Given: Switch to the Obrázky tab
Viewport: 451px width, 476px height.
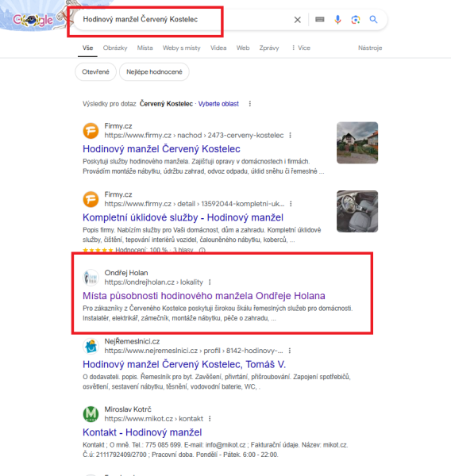Looking at the screenshot, I should click(115, 48).
